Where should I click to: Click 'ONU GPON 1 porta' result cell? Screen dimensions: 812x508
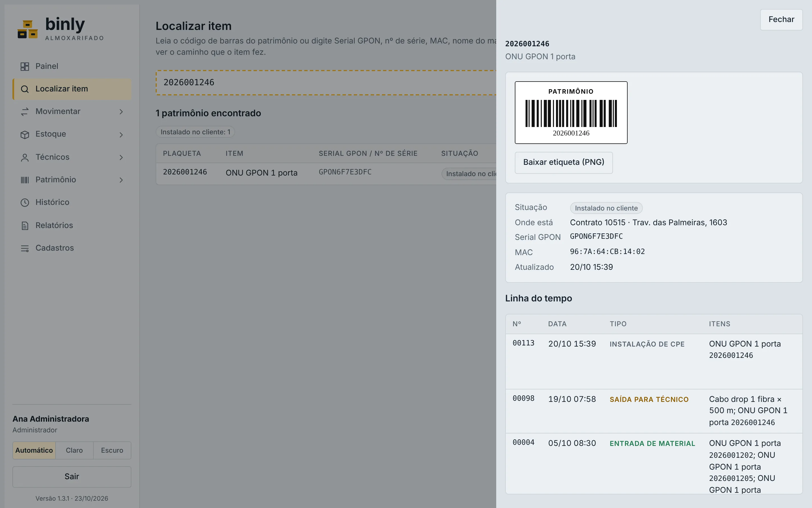[x=261, y=173]
